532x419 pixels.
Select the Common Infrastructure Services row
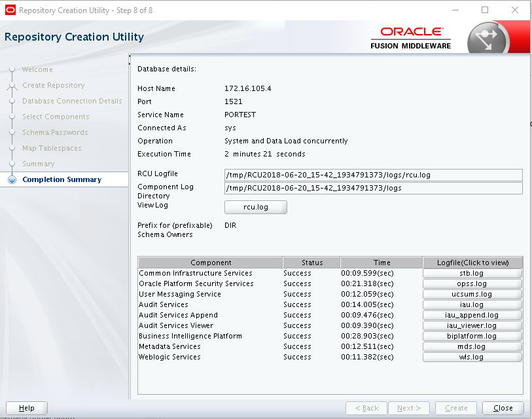(x=330, y=274)
